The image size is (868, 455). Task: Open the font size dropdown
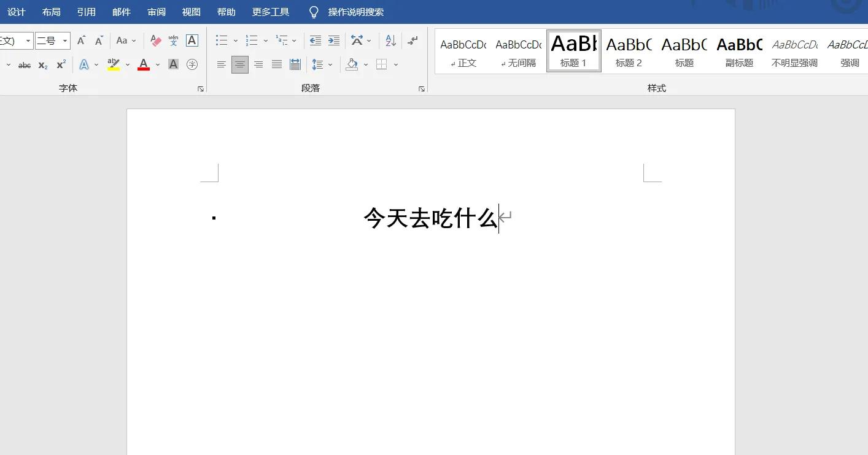coord(64,40)
